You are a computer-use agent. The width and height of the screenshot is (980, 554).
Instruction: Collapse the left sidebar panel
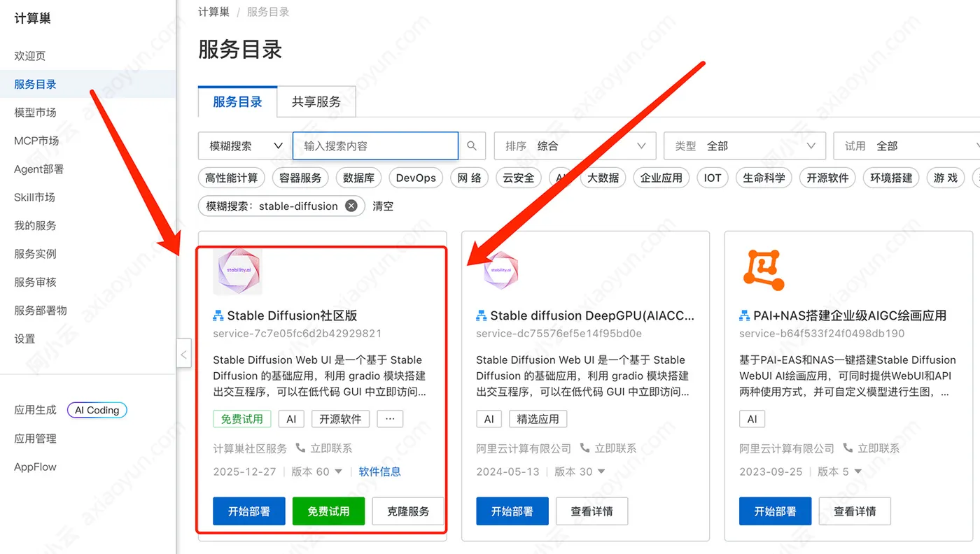click(x=183, y=354)
